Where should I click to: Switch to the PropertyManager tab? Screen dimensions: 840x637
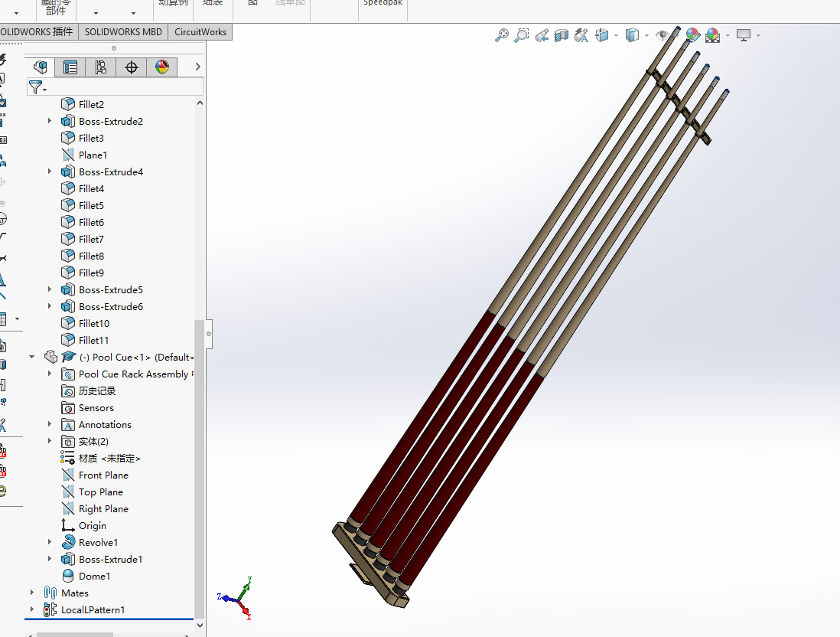coord(70,67)
